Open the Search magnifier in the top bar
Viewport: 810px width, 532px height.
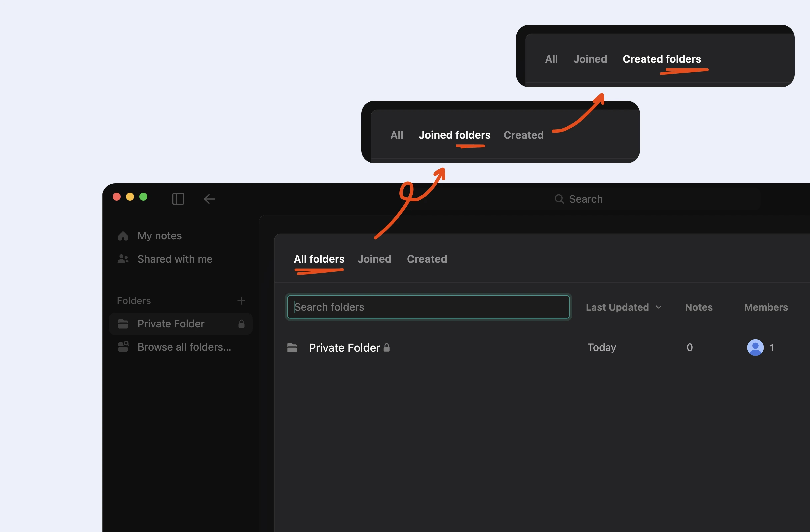click(559, 199)
